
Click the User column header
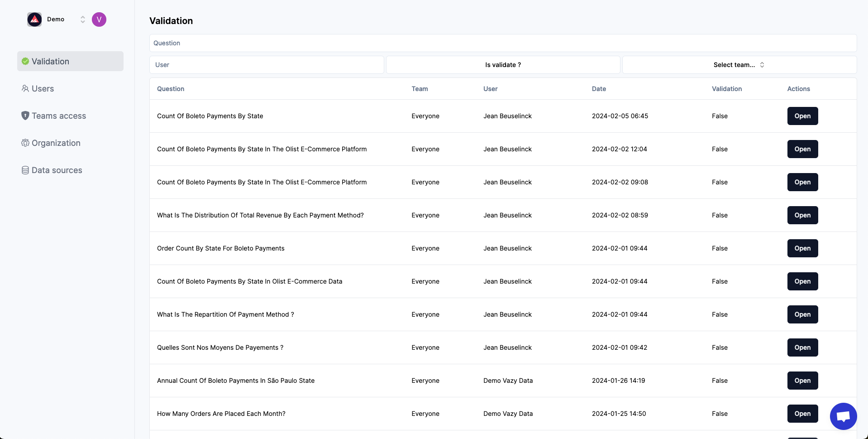(x=490, y=89)
